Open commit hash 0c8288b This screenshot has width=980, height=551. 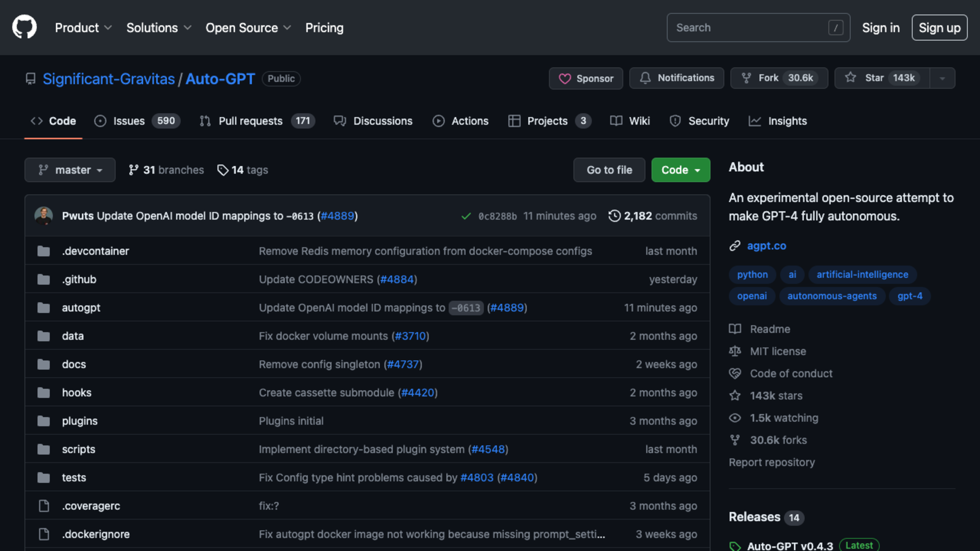tap(498, 216)
